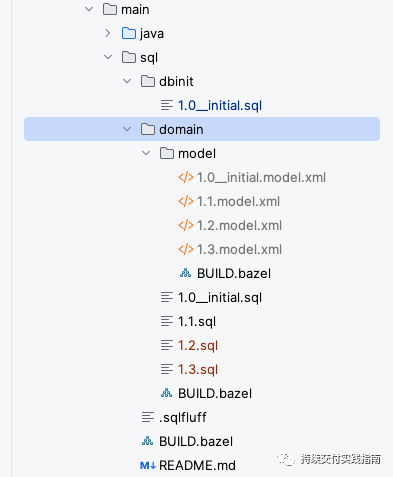
Task: Select blue 1.0__initial.sql under dbinit
Action: (220, 106)
